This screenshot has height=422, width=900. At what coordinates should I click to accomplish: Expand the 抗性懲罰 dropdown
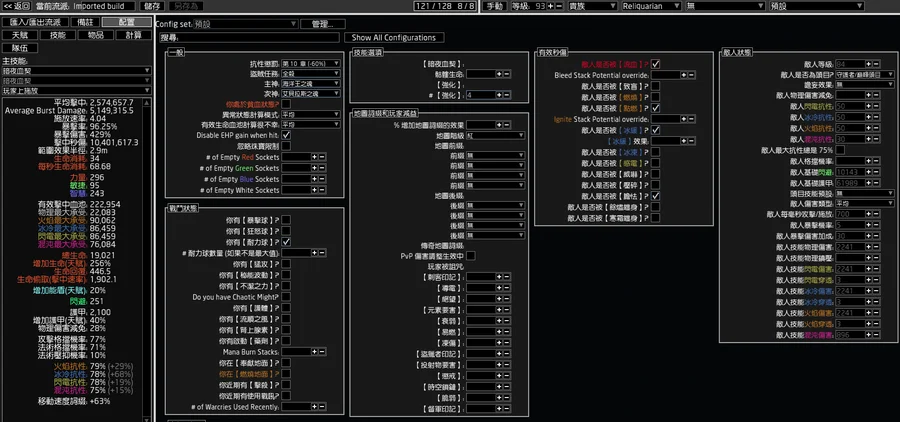click(310, 64)
